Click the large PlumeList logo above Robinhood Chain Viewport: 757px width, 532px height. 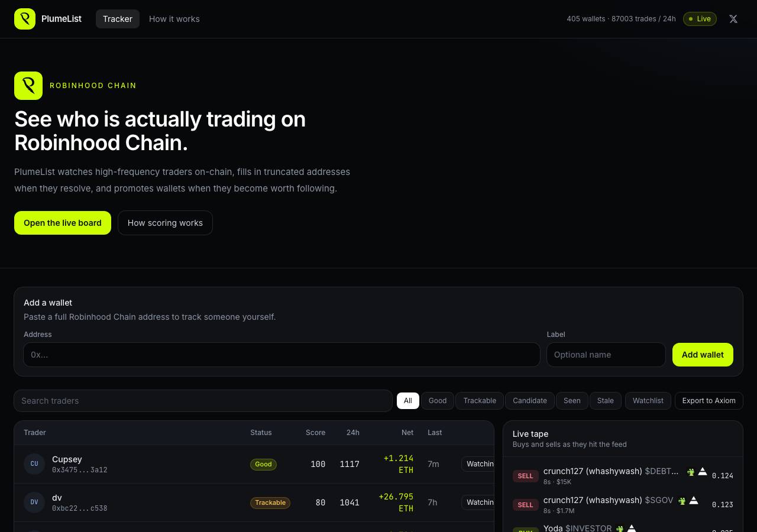click(x=28, y=86)
